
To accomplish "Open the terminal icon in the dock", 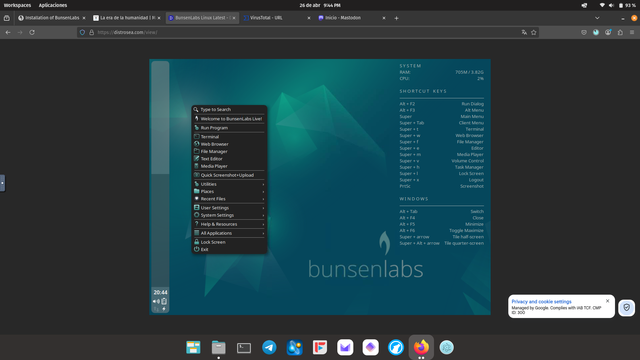I will (244, 348).
